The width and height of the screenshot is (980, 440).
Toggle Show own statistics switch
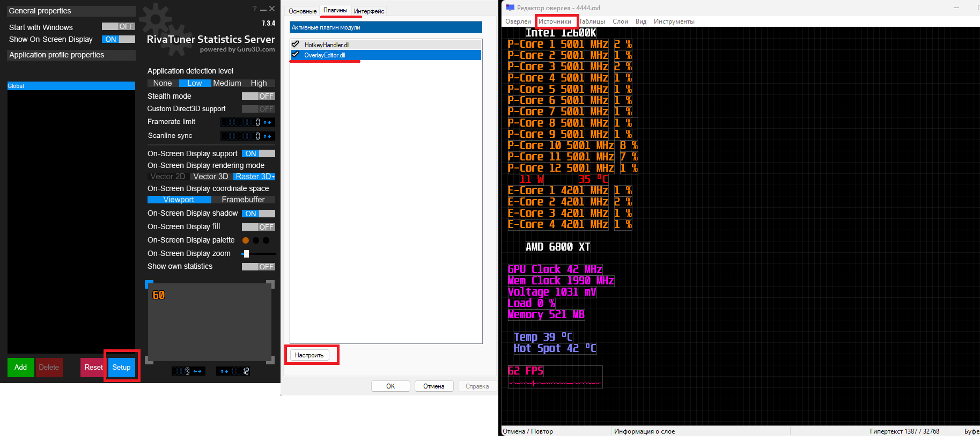259,267
